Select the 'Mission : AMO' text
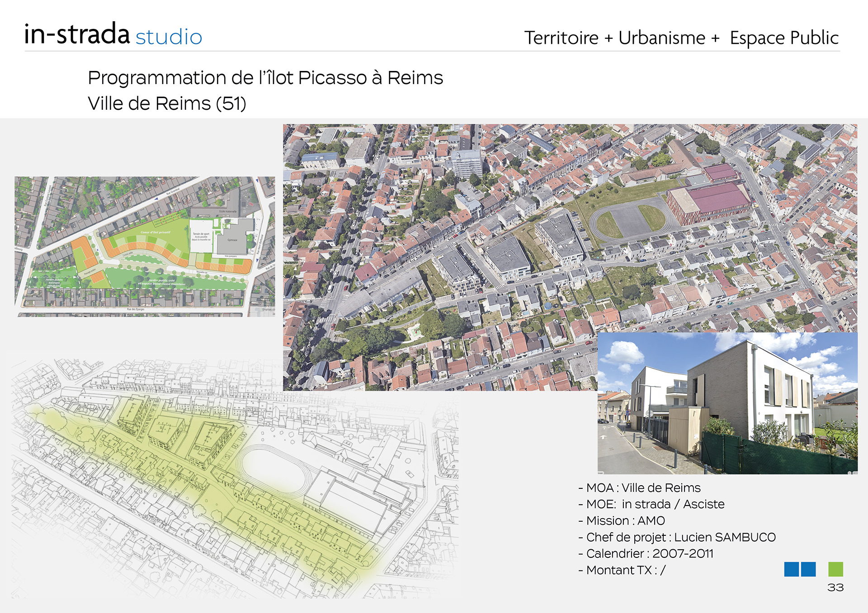This screenshot has height=613, width=868. [622, 521]
